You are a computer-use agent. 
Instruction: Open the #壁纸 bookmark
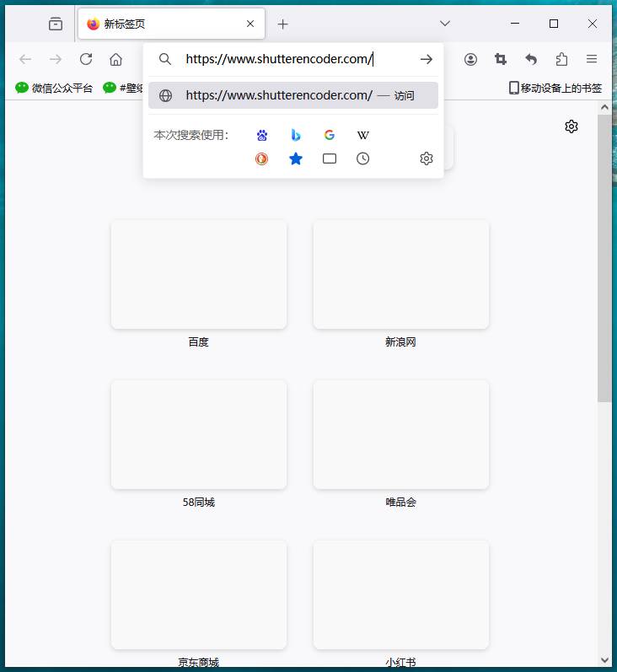123,88
